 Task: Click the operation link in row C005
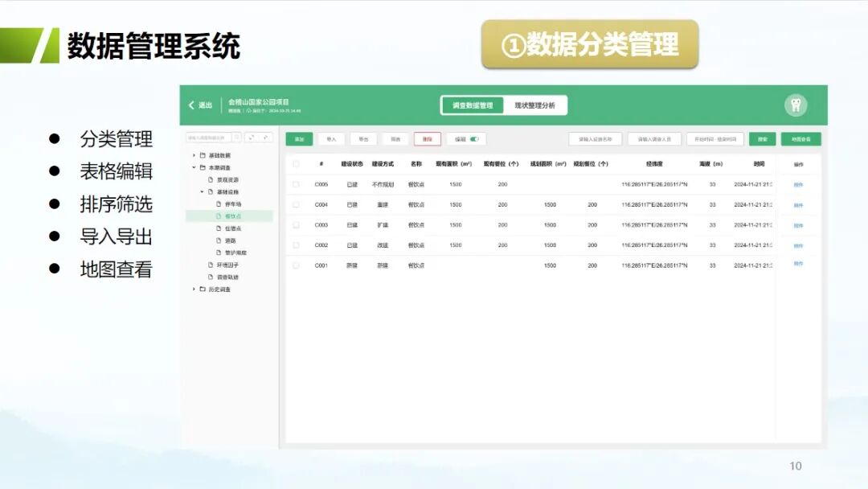point(798,185)
